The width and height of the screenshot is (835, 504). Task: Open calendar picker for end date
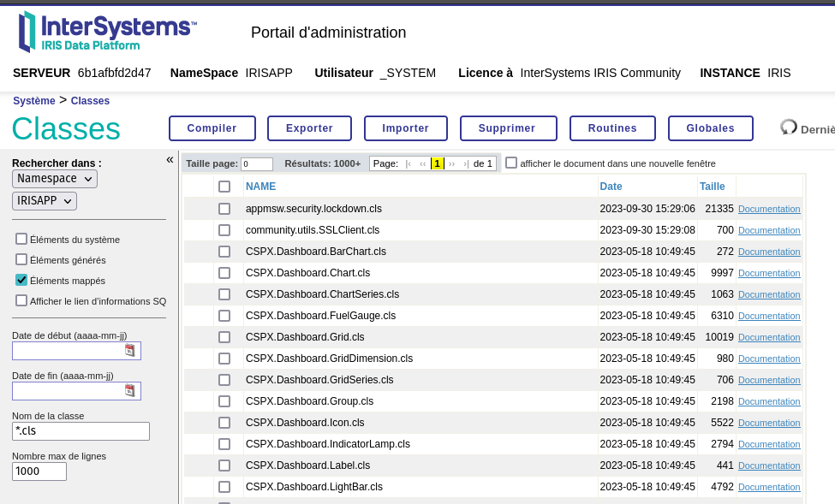(130, 390)
